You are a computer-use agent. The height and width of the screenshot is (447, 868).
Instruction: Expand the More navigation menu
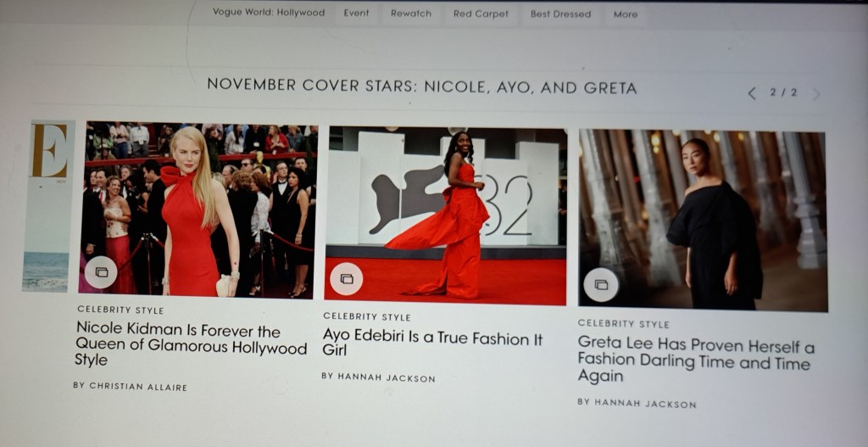626,14
